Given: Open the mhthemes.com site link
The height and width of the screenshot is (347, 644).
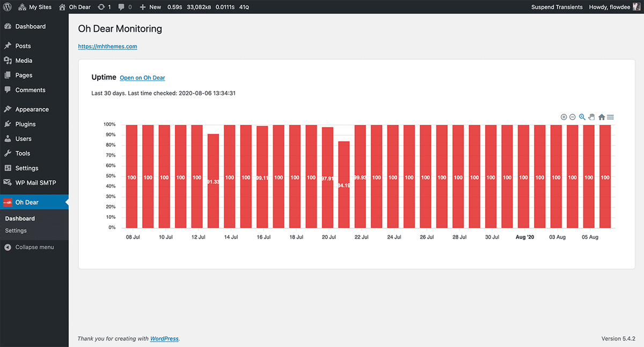Looking at the screenshot, I should [x=107, y=47].
